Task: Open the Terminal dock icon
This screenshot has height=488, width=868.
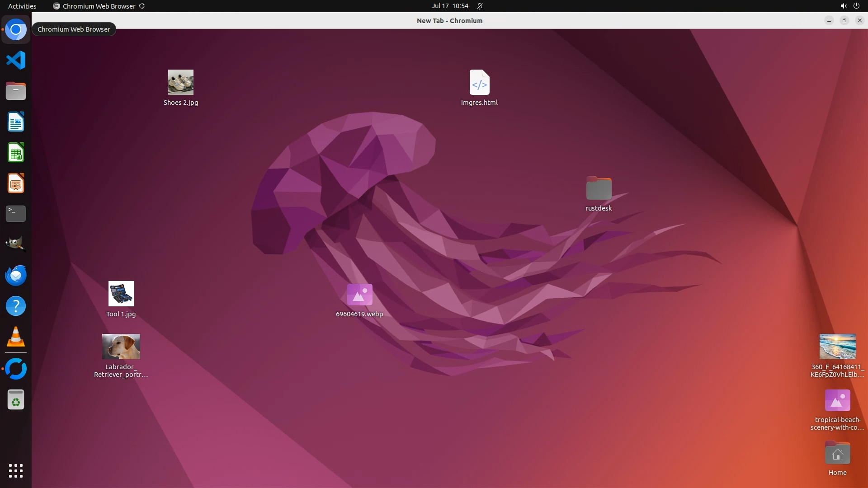Action: [x=16, y=214]
